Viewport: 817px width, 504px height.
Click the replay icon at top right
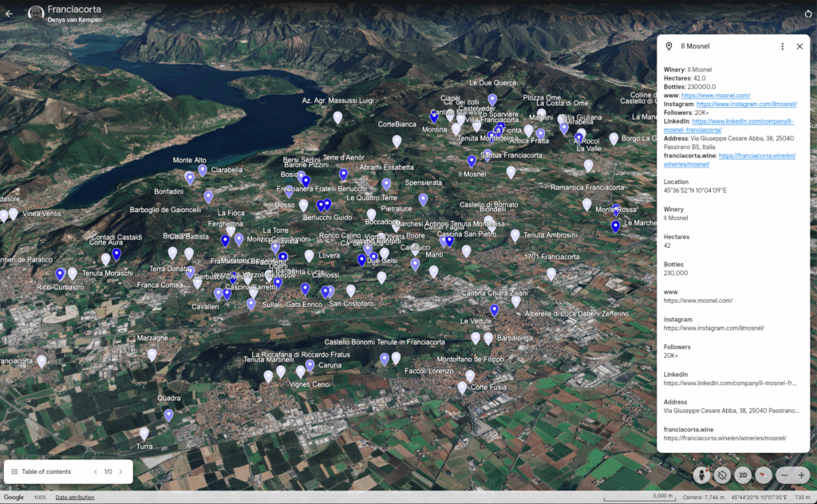(x=807, y=14)
